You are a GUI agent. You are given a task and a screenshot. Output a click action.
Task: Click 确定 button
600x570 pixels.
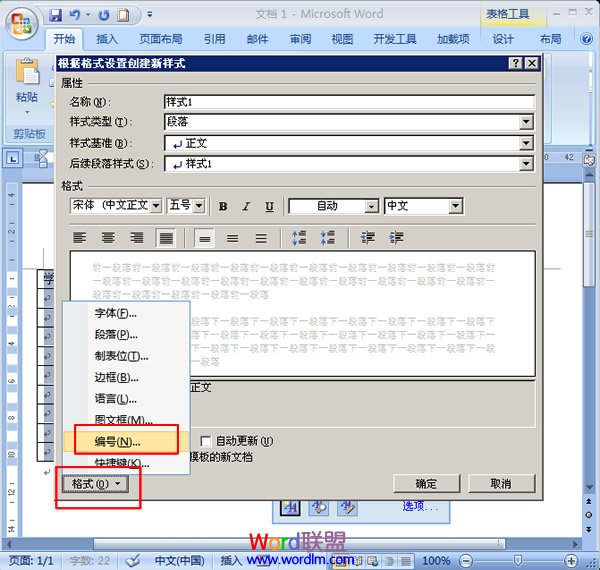[x=426, y=484]
